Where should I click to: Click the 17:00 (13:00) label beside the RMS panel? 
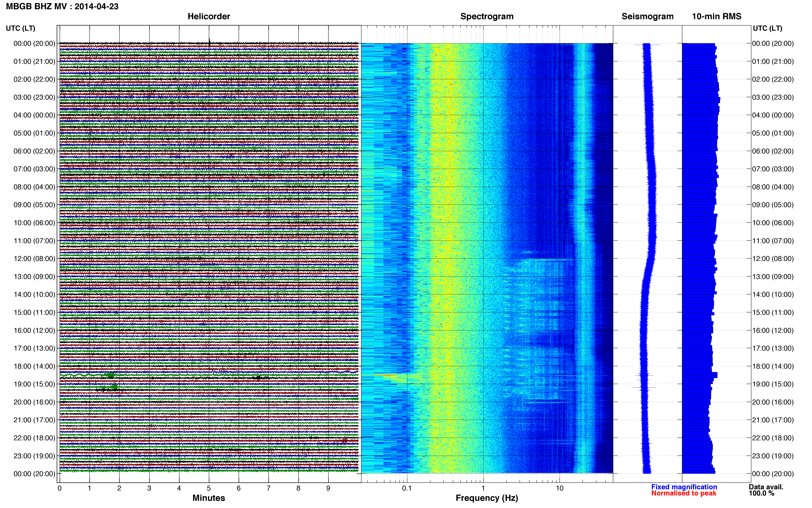[773, 348]
